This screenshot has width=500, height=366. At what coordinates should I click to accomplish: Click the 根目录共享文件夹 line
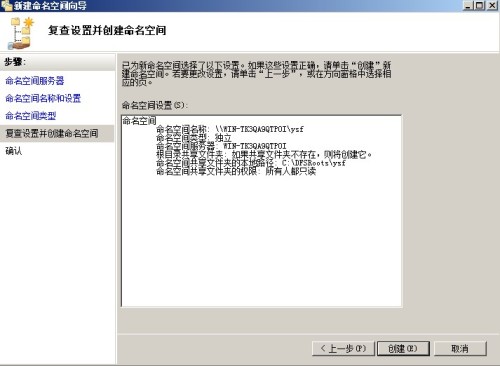(264, 154)
